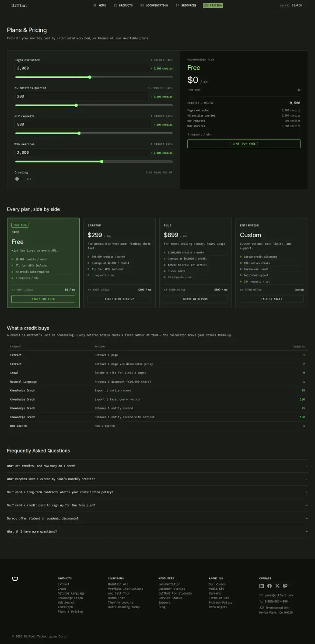Open Diffbot's LinkedIn page icon
The height and width of the screenshot is (644, 315).
(262, 586)
